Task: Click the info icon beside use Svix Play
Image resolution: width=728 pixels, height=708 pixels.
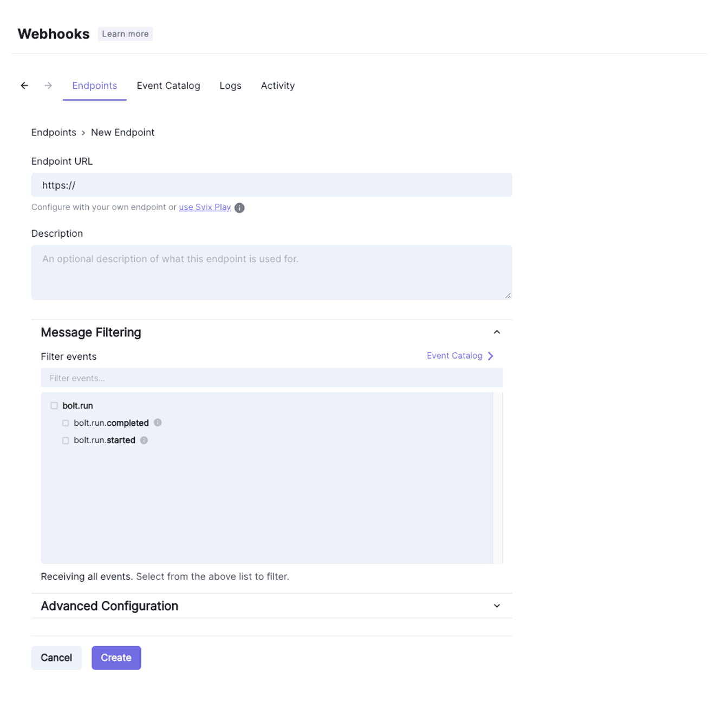Action: (239, 208)
